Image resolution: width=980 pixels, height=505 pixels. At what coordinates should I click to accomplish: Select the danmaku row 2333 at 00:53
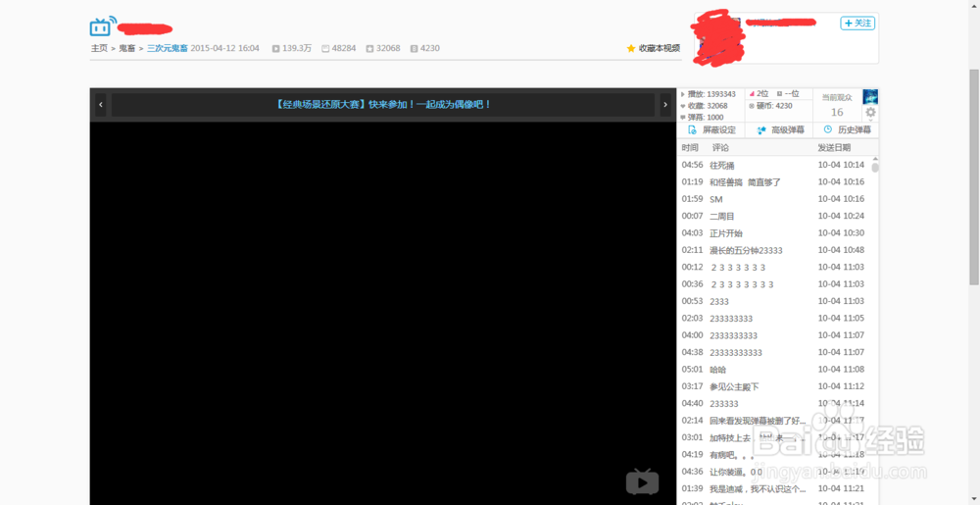774,301
